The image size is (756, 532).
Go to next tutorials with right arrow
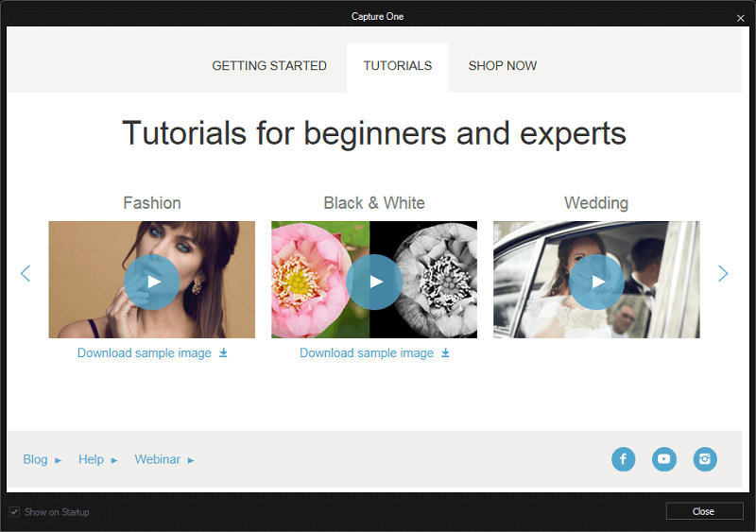[723, 273]
